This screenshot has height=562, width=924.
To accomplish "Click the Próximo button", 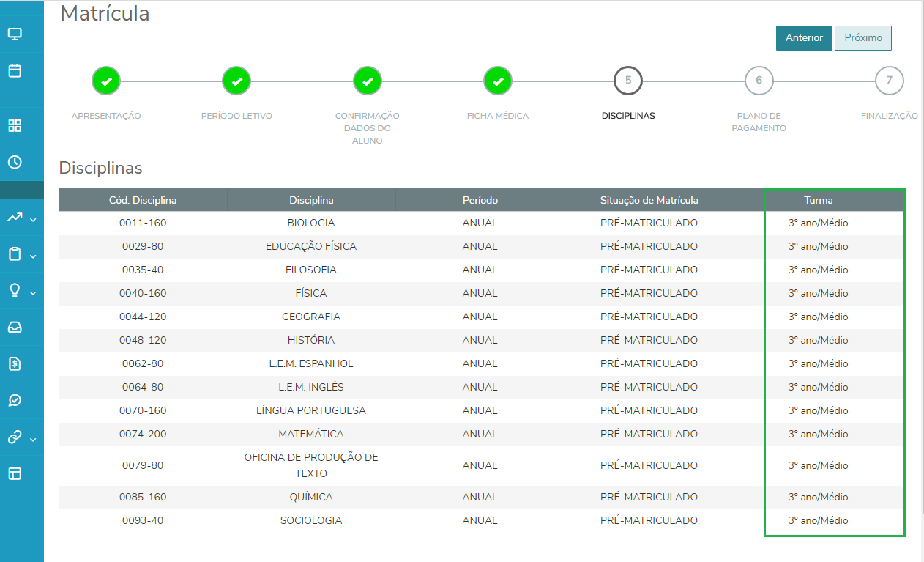I will (x=863, y=37).
